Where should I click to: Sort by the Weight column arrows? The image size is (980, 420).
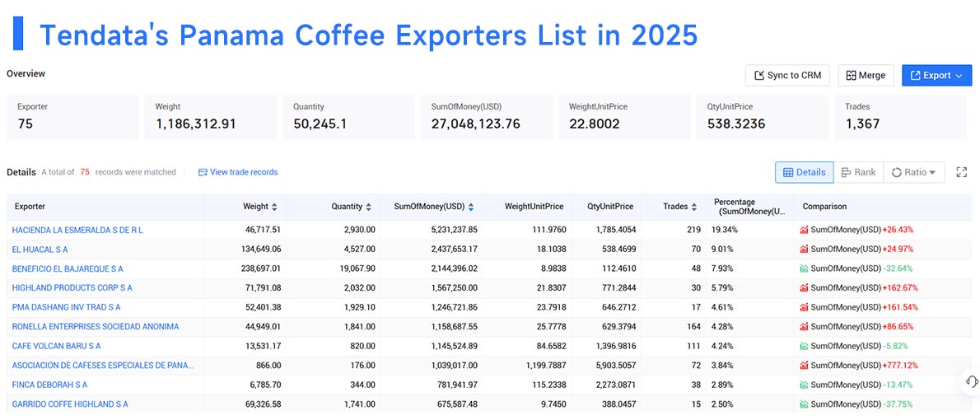click(x=274, y=206)
